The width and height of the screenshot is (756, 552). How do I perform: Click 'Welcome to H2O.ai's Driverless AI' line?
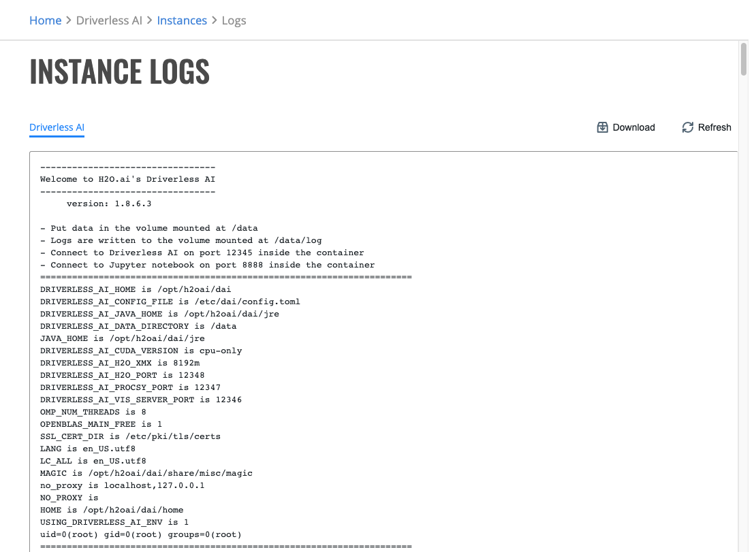(x=128, y=179)
